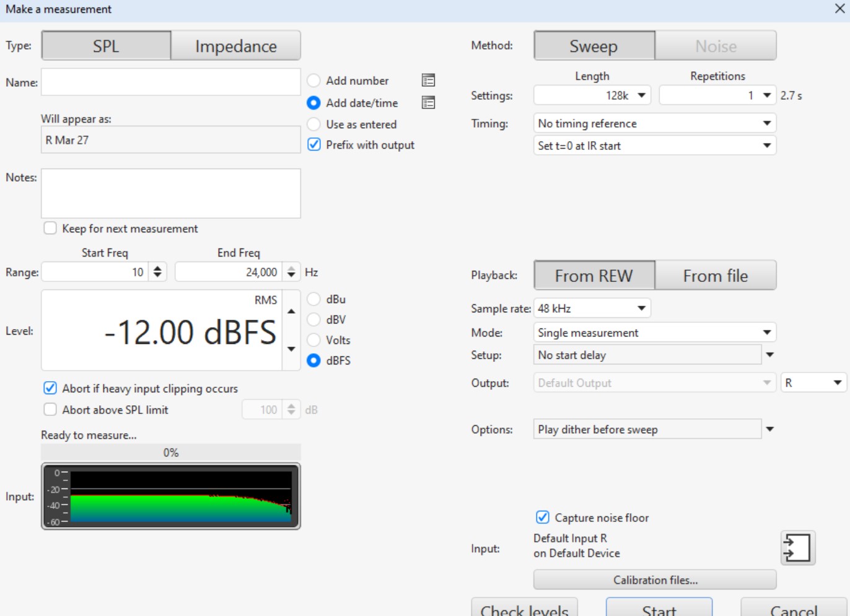Image resolution: width=850 pixels, height=616 pixels.
Task: Close the Make a measurement dialog
Action: tap(839, 9)
